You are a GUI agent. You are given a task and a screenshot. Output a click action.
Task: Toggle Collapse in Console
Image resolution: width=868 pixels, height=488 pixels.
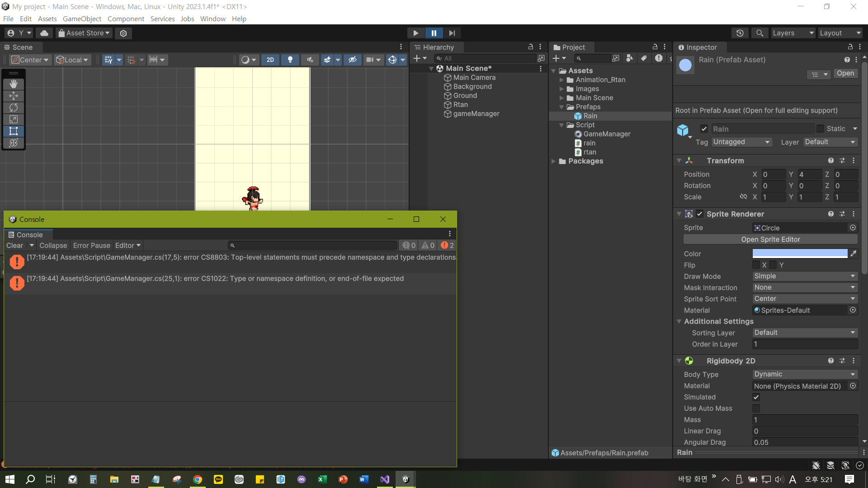pos(53,246)
